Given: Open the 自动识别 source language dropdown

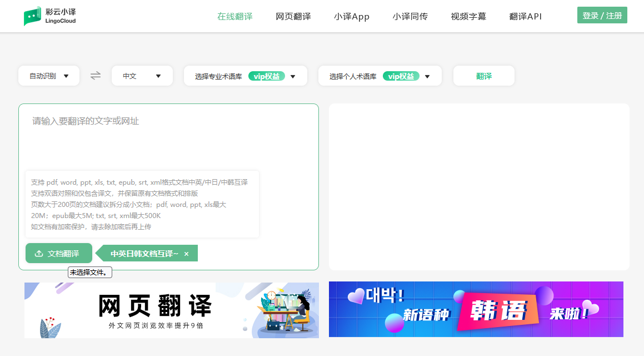Looking at the screenshot, I should point(49,76).
